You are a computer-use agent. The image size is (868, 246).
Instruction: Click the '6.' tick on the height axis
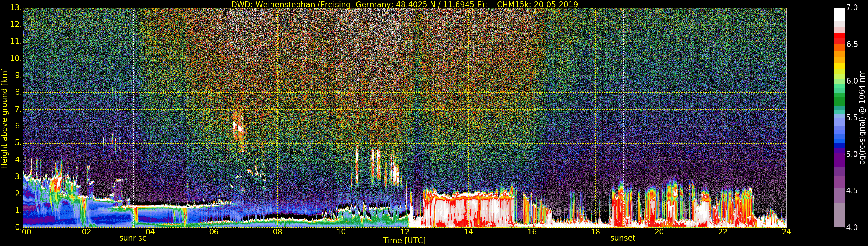[x=18, y=126]
